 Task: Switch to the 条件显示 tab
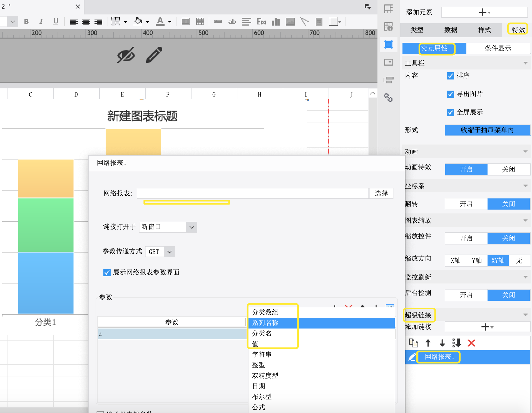coord(498,48)
